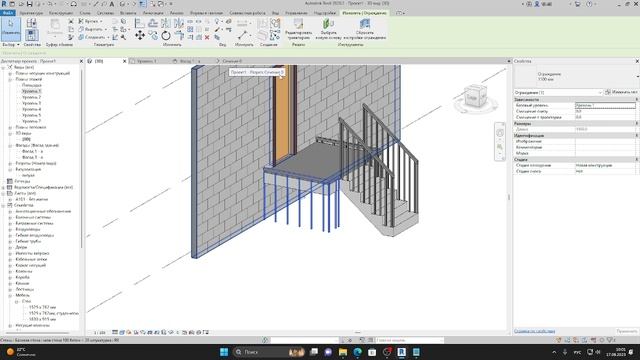Open Microsoft Edge from the taskbar
This screenshot has height=360, width=640.
click(358, 352)
